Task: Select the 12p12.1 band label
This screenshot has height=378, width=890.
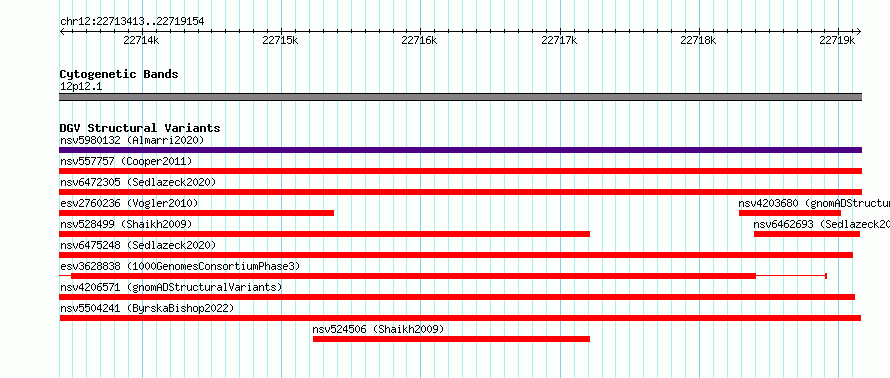Action: 81,87
